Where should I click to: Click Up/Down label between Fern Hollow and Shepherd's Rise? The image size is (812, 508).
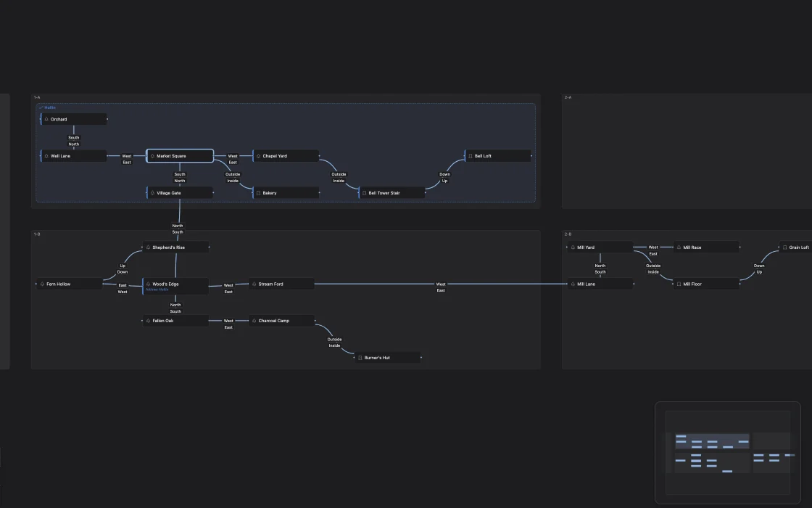click(123, 269)
